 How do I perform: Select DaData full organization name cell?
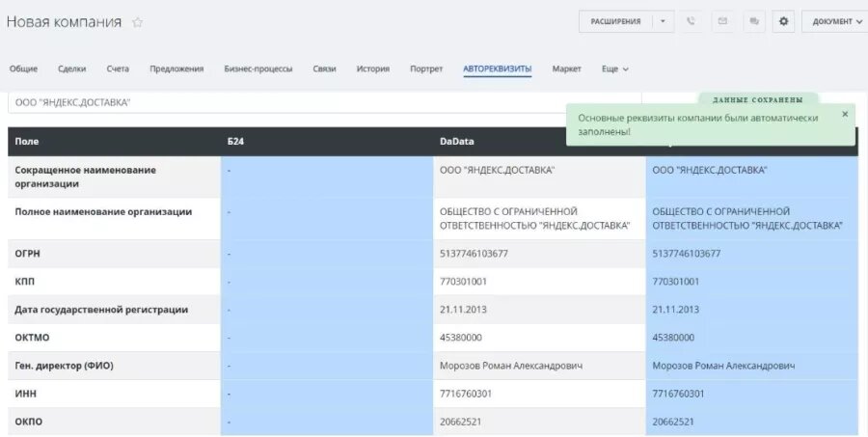click(539, 219)
